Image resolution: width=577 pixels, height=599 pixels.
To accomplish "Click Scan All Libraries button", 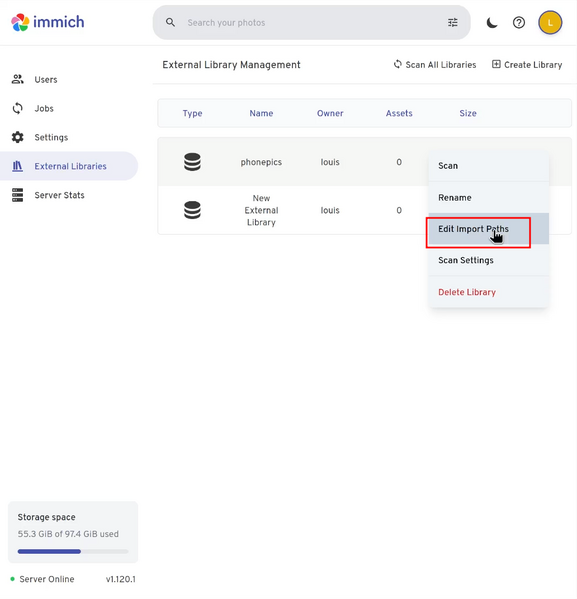I will tap(435, 65).
